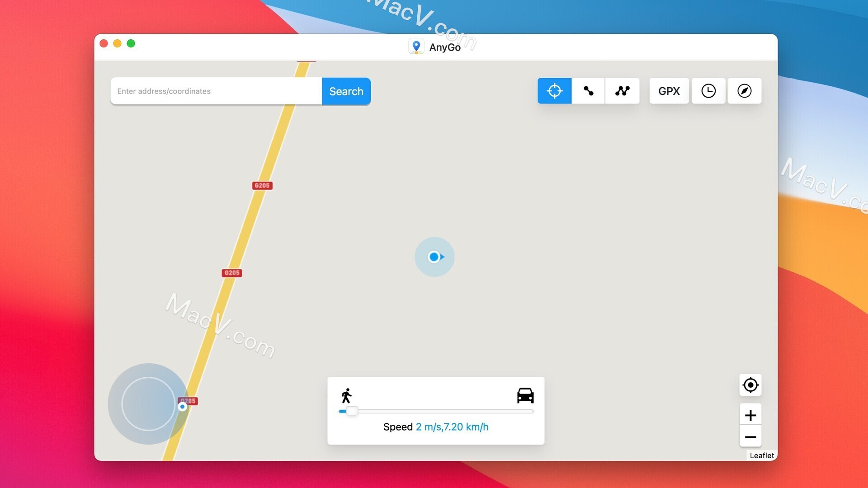Image resolution: width=868 pixels, height=488 pixels.
Task: Click the Search button
Action: coord(346,90)
